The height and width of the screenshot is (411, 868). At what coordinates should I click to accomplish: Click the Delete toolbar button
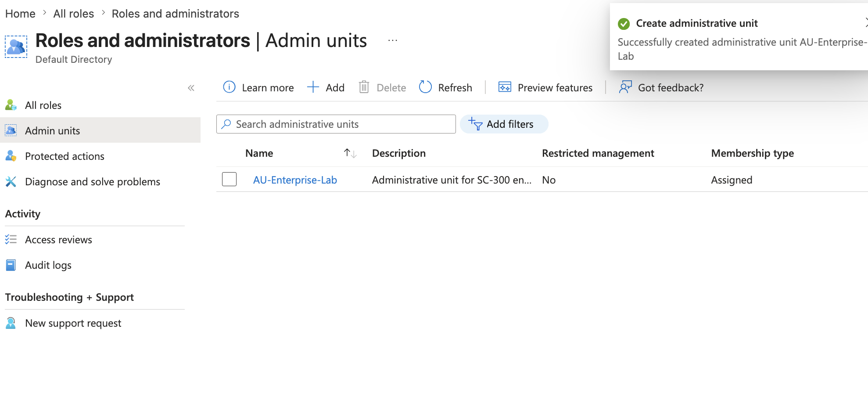click(x=382, y=87)
